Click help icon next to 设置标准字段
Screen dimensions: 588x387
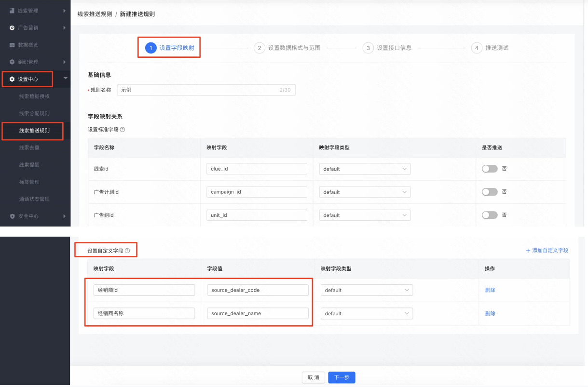point(123,130)
